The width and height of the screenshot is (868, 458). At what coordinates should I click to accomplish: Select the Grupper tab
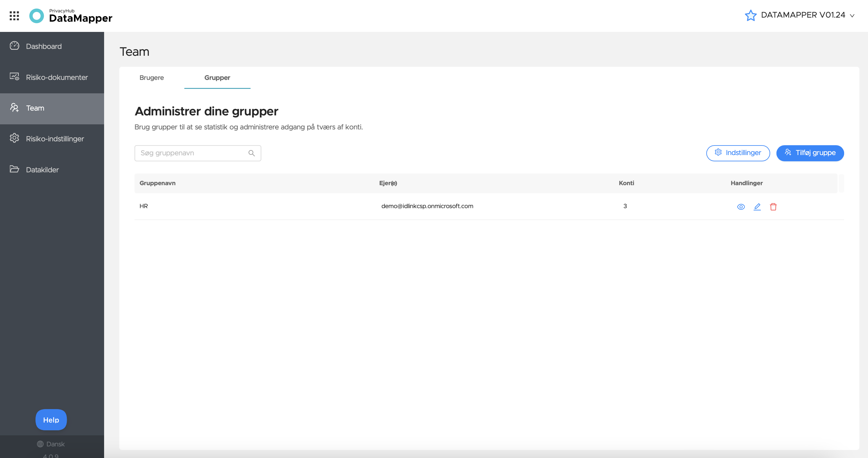pos(217,78)
